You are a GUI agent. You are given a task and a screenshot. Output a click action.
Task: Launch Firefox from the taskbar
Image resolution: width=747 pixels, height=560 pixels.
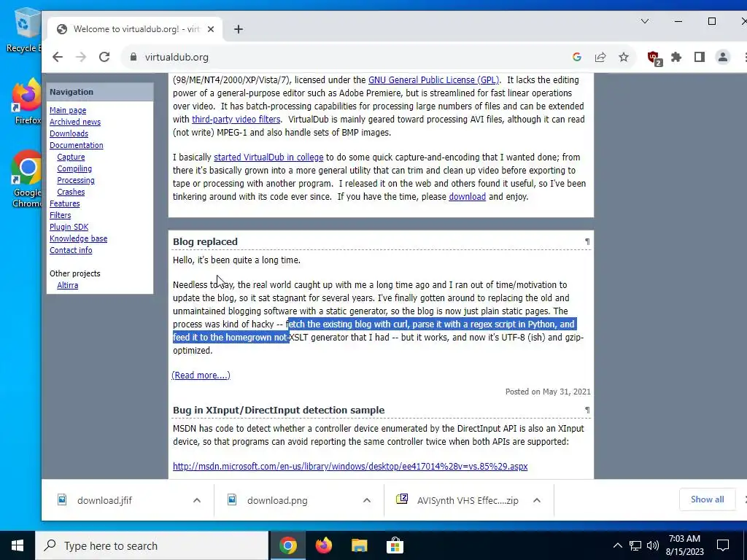[323, 545]
